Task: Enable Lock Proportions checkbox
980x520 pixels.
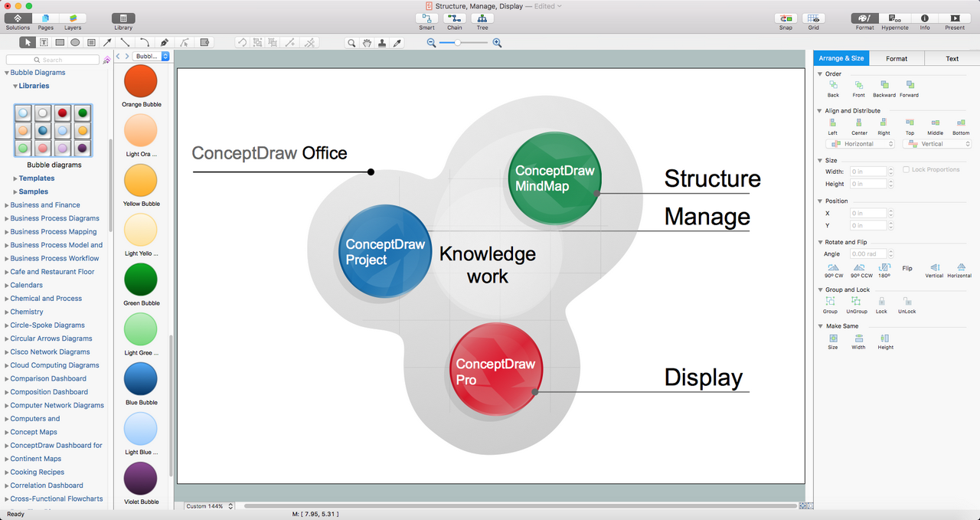Action: coord(906,169)
